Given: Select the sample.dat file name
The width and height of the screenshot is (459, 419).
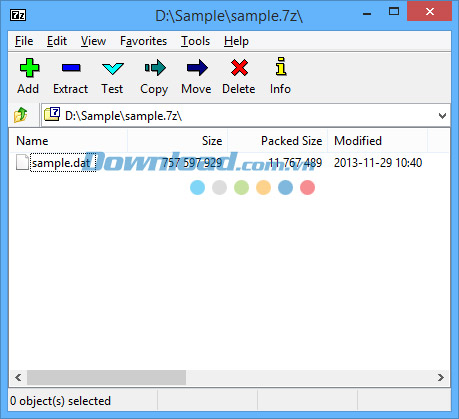Looking at the screenshot, I should pos(61,163).
